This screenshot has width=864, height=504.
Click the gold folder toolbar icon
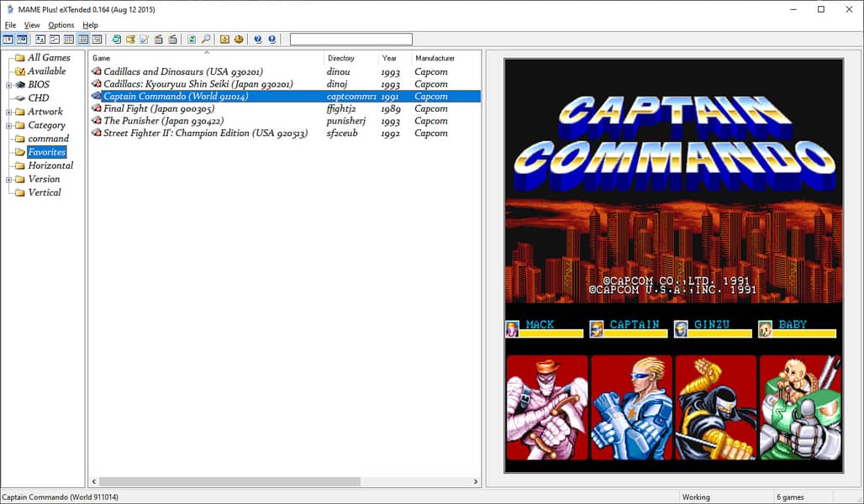coord(130,39)
